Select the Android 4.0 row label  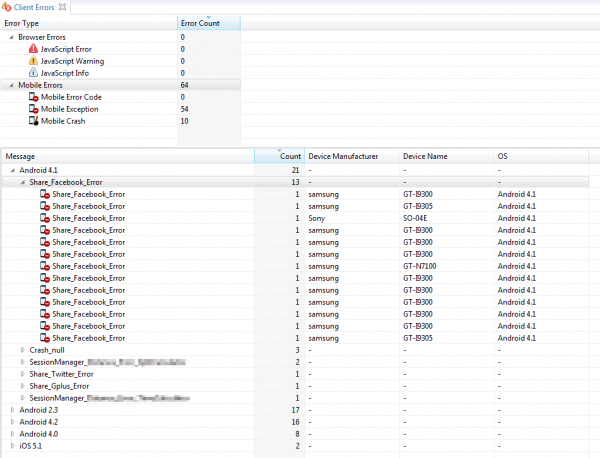click(x=39, y=434)
